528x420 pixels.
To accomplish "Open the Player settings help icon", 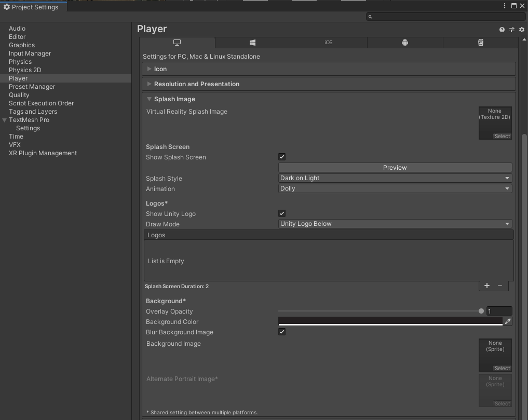I will [x=502, y=30].
